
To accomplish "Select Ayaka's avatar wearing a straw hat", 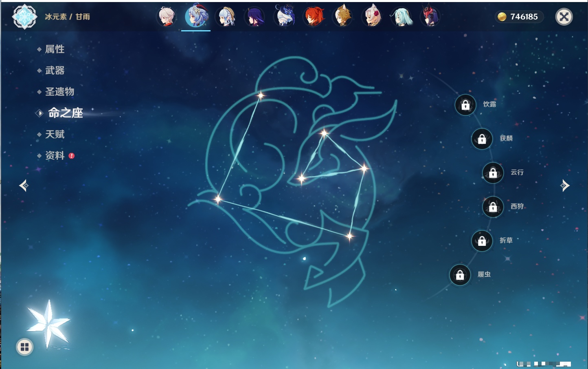I will coord(226,17).
